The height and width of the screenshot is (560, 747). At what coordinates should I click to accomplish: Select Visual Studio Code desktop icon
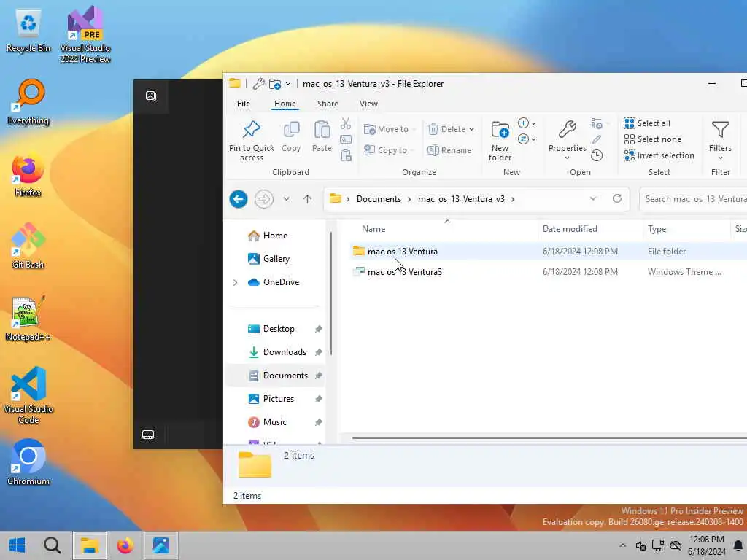pyautogui.click(x=28, y=395)
